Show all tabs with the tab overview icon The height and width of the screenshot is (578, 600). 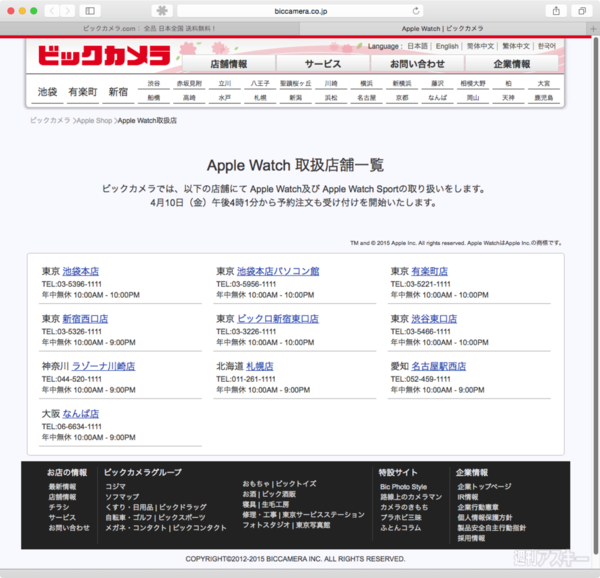click(582, 11)
